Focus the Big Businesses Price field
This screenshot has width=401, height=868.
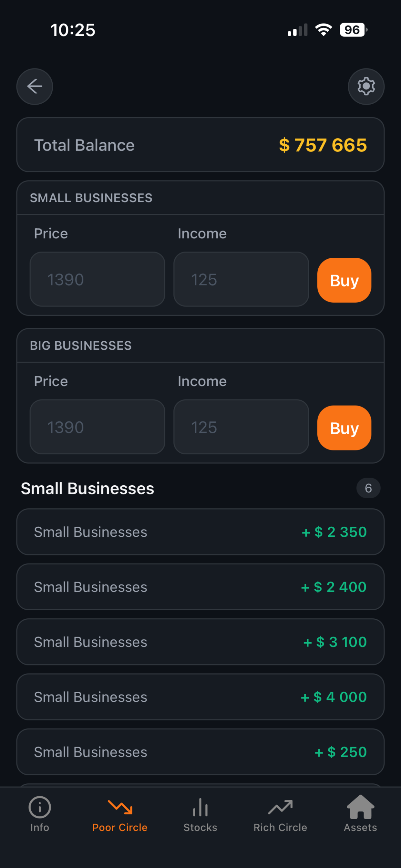pyautogui.click(x=98, y=427)
